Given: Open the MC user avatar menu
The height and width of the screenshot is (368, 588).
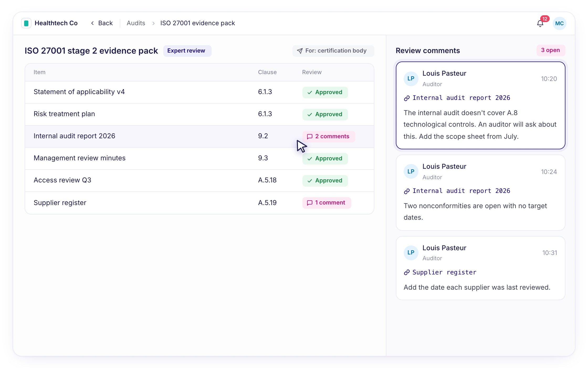Looking at the screenshot, I should pyautogui.click(x=559, y=23).
